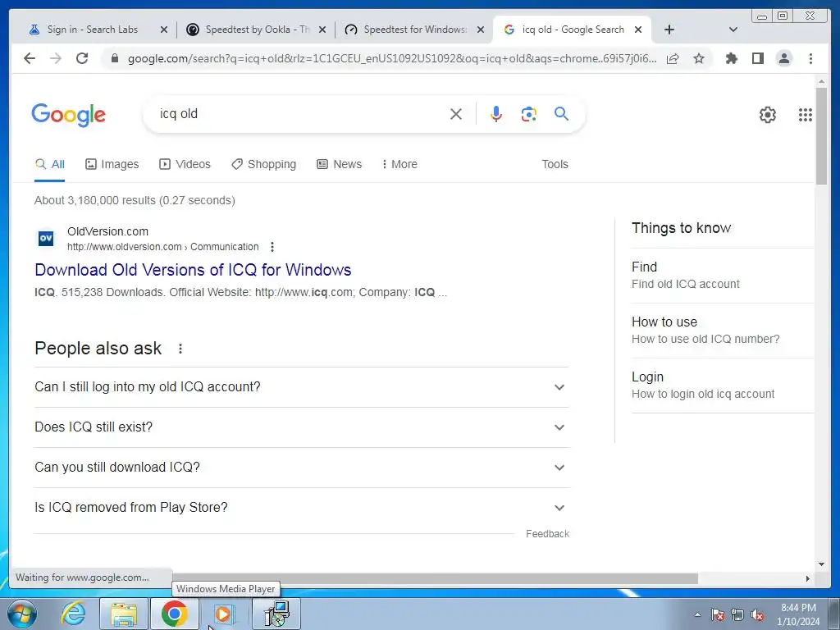Click the address bar URL

click(391, 58)
